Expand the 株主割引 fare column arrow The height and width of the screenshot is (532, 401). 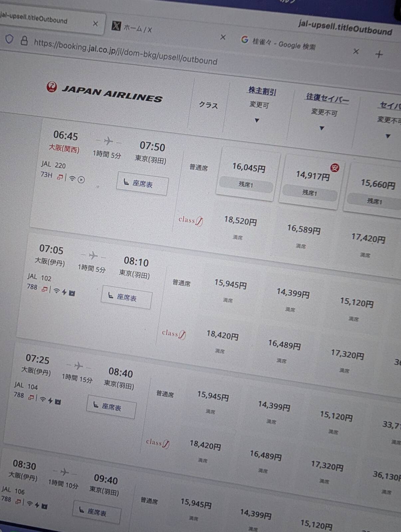pos(257,120)
